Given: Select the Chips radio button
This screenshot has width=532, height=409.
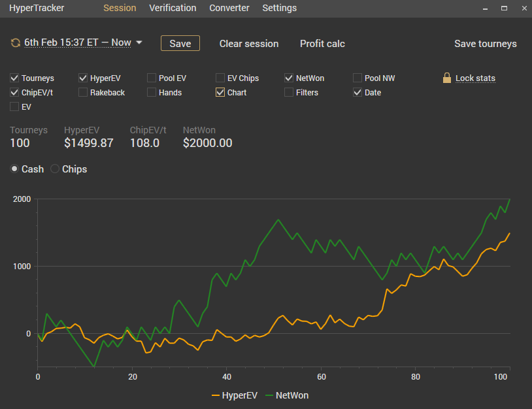Looking at the screenshot, I should click(x=55, y=169).
